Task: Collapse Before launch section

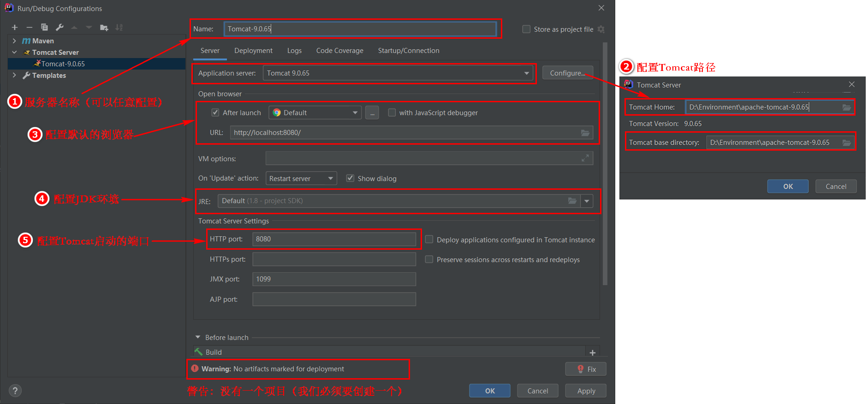Action: [198, 337]
